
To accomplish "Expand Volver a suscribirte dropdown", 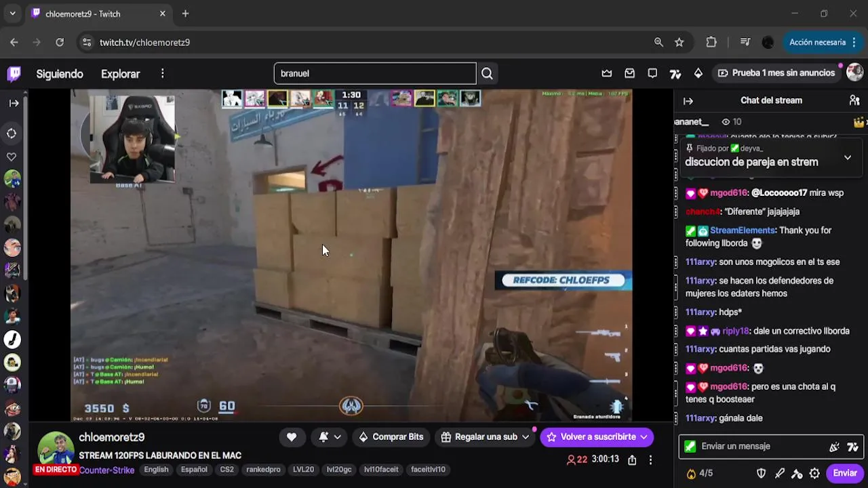I will (x=644, y=437).
